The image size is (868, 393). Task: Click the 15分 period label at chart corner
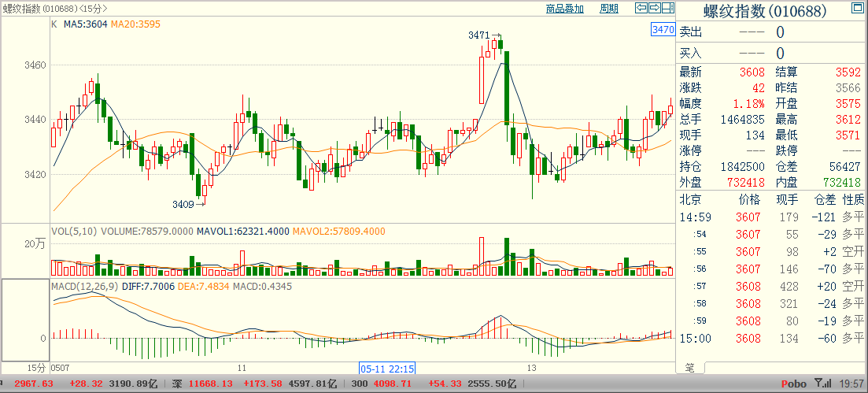coord(37,368)
